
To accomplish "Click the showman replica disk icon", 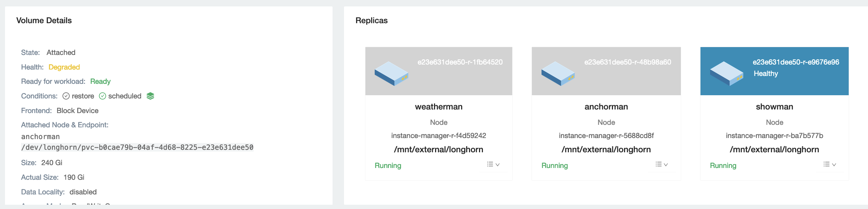I will pos(727,73).
